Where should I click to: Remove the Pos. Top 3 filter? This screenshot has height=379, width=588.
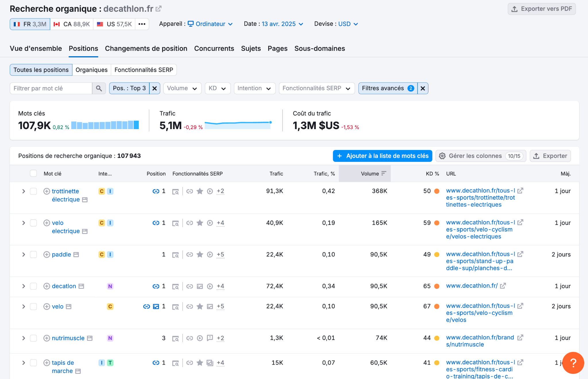coord(154,88)
